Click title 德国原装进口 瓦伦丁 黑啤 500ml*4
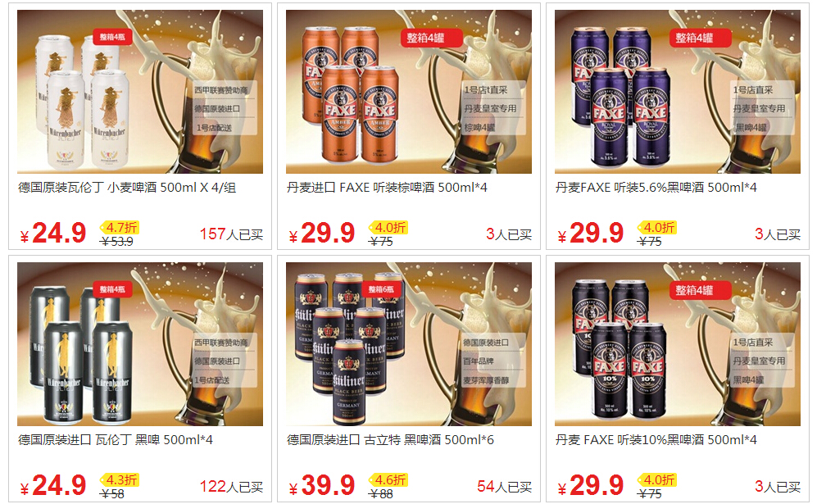 pos(116,440)
